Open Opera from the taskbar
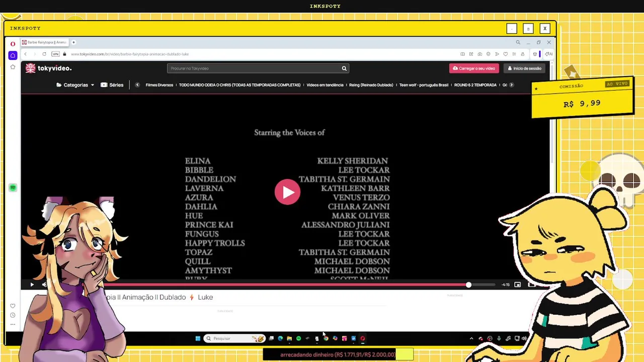 coord(362,338)
